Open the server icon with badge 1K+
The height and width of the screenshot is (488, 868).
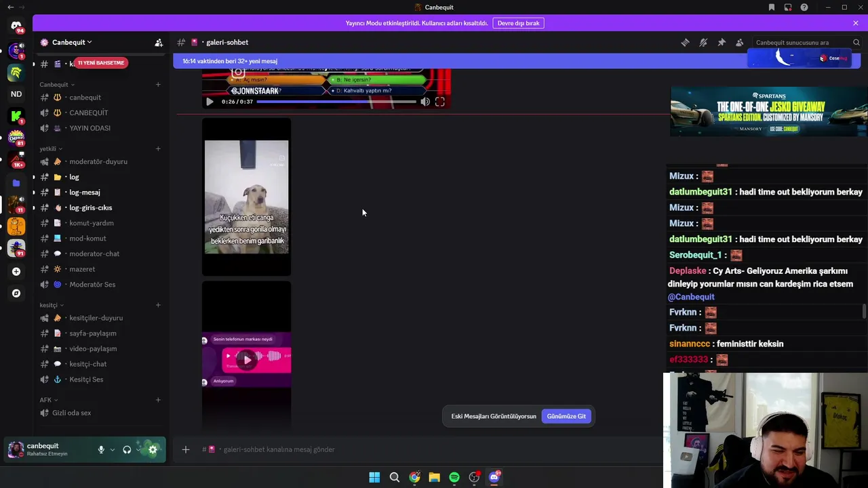[16, 161]
